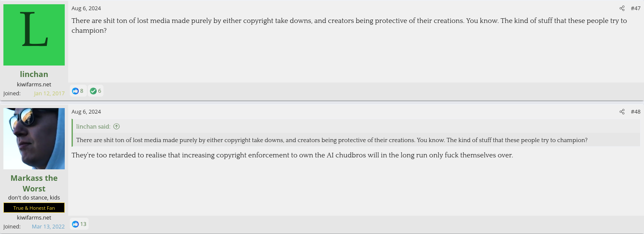The image size is (644, 234).
Task: Click the "linchan said:" quote header
Action: click(93, 126)
